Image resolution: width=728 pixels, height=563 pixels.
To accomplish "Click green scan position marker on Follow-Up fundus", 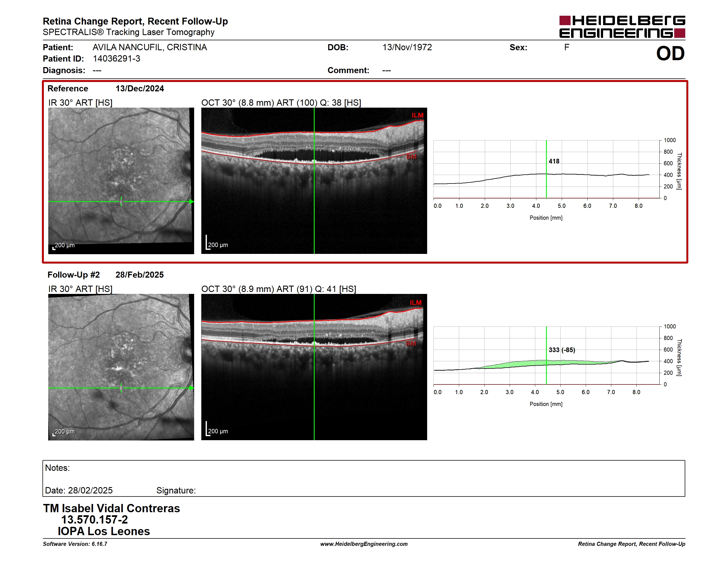I will 121,388.
